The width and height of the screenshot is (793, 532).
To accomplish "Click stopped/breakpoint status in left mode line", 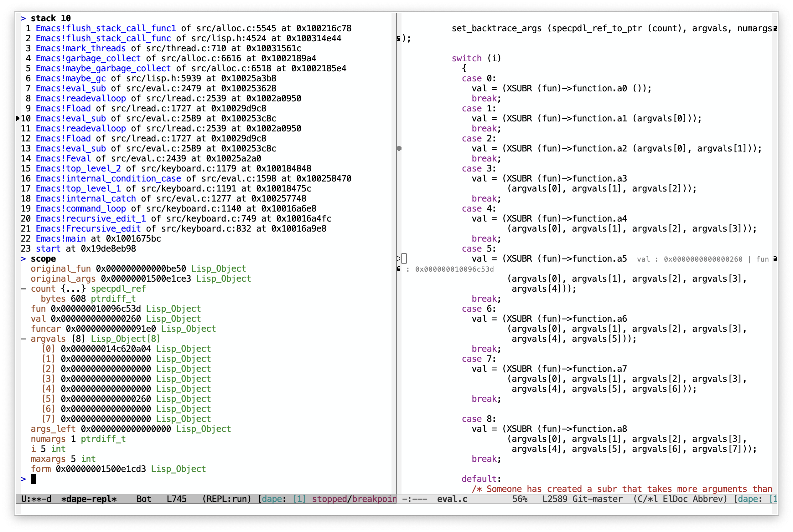I will [354, 499].
